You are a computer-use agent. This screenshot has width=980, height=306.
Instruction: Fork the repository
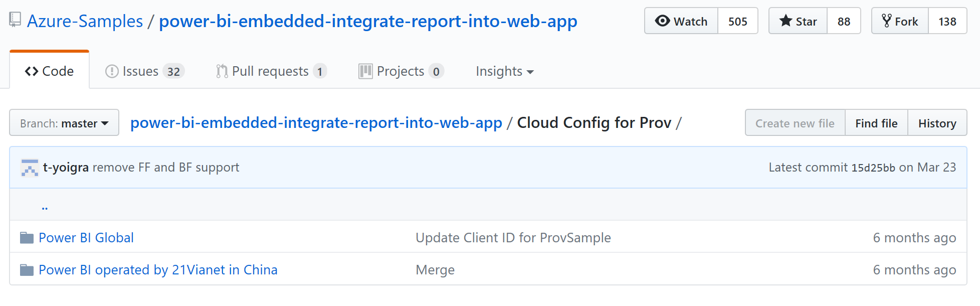coord(900,21)
